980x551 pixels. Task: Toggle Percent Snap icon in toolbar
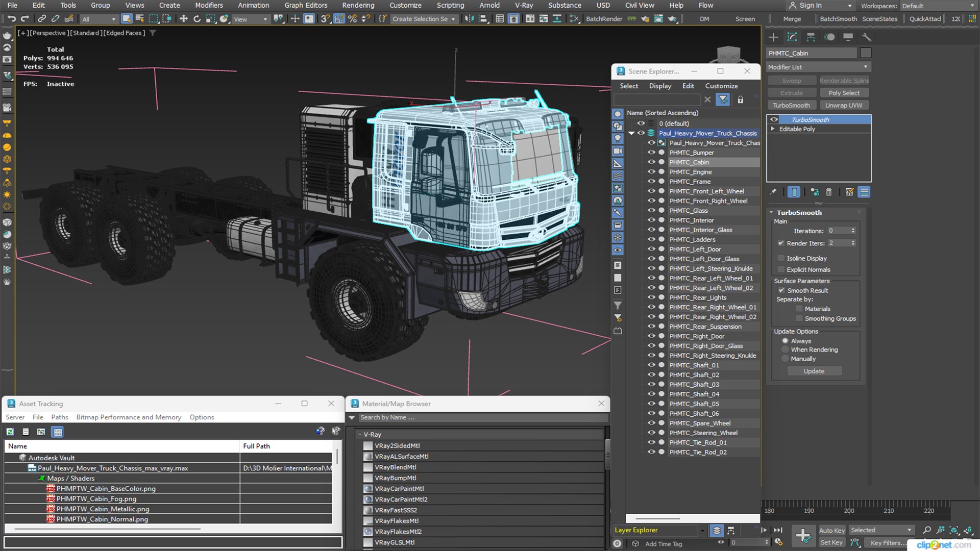[x=352, y=19]
